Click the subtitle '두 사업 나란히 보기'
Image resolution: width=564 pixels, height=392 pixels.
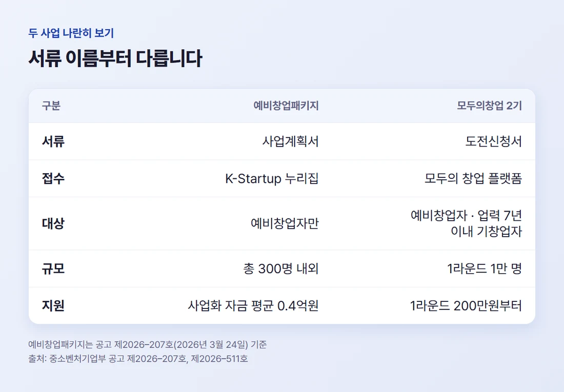click(71, 33)
